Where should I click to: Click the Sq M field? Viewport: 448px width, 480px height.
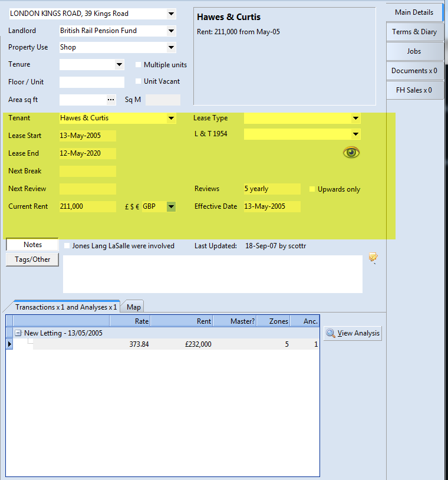click(x=163, y=100)
